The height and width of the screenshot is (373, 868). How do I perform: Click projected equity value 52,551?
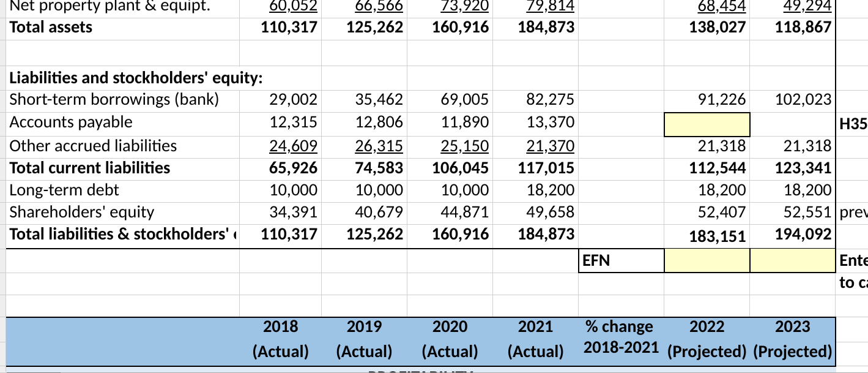(x=807, y=212)
